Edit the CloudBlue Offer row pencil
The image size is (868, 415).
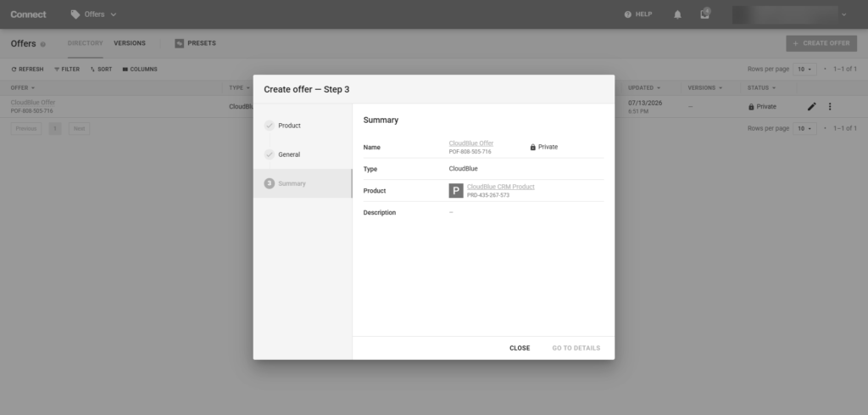pos(811,106)
